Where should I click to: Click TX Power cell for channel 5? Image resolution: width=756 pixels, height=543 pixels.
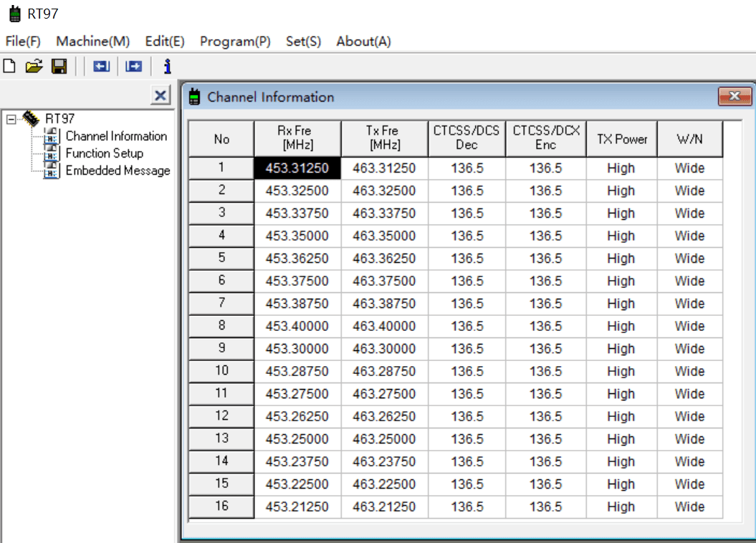click(621, 259)
